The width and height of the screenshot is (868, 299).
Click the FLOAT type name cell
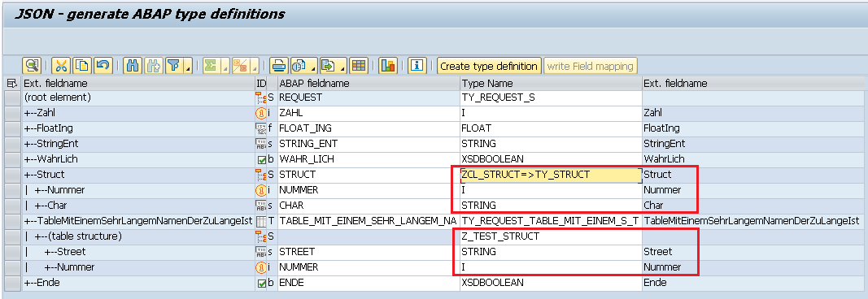(x=551, y=128)
